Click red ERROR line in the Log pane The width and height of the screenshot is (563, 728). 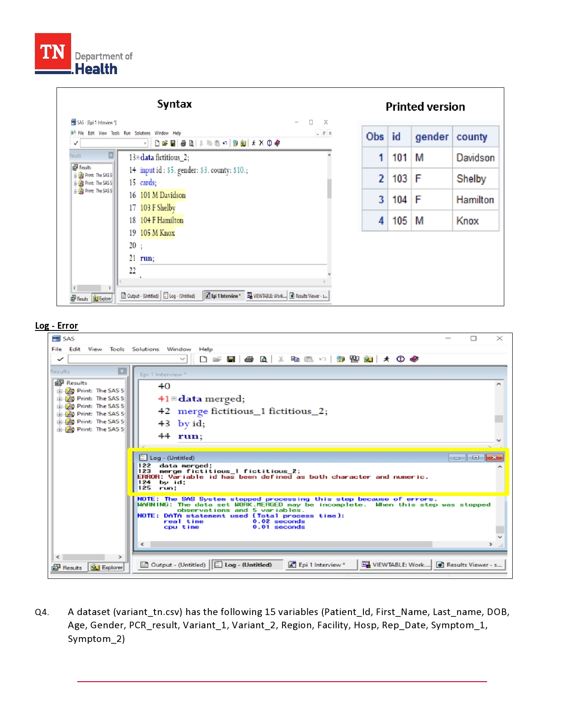283,477
